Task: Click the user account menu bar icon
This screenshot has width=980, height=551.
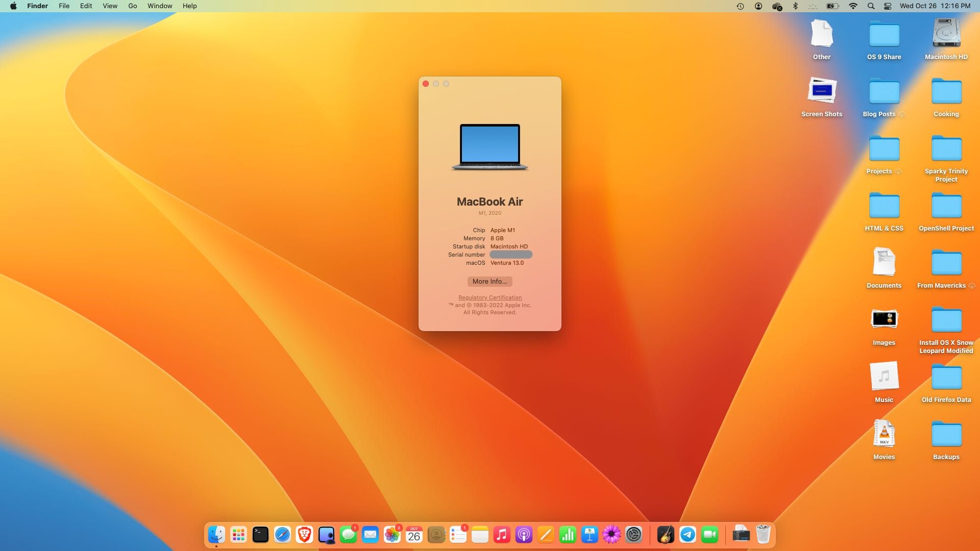Action: 758,6
